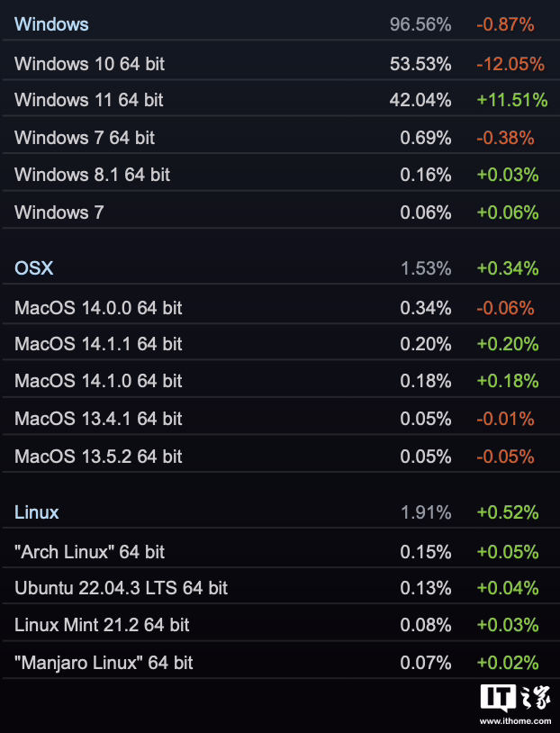Image resolution: width=560 pixels, height=733 pixels.
Task: Click the Windows 11 +11.51% change value
Action: coord(512,100)
